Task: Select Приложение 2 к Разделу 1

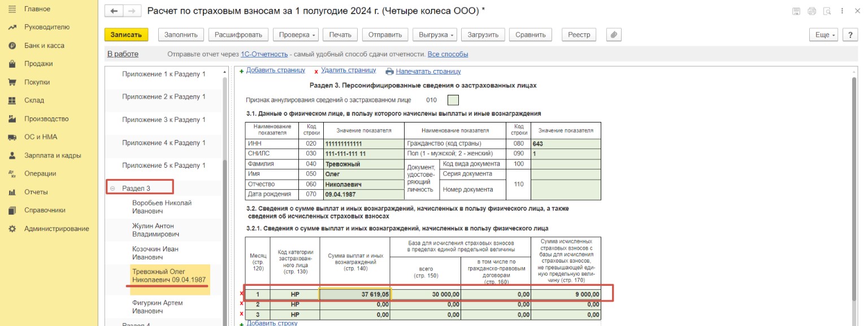Action: [x=164, y=97]
